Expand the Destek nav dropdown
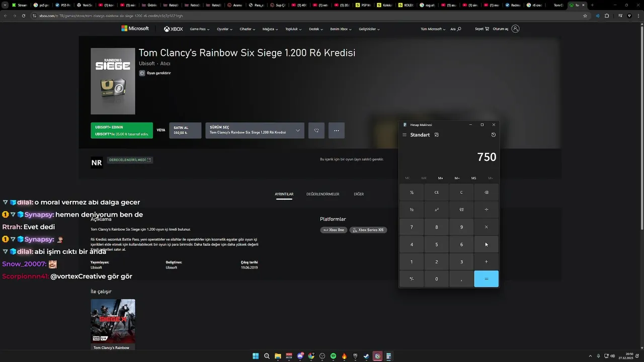The width and height of the screenshot is (644, 362). click(316, 29)
